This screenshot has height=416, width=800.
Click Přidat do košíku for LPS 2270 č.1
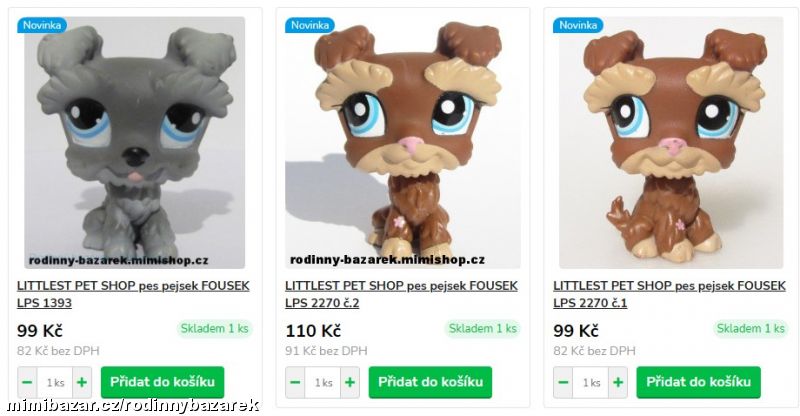(x=698, y=382)
